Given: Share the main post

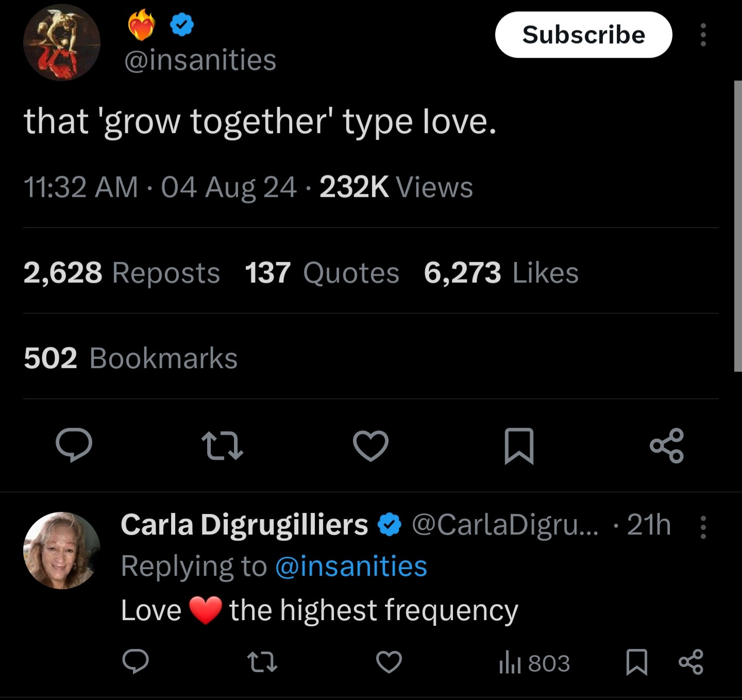Looking at the screenshot, I should pyautogui.click(x=667, y=445).
